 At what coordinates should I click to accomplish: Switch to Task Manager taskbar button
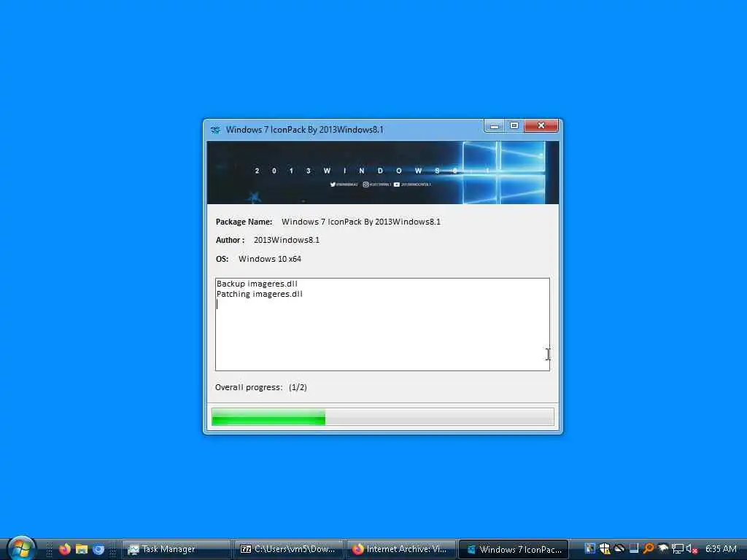coord(176,549)
